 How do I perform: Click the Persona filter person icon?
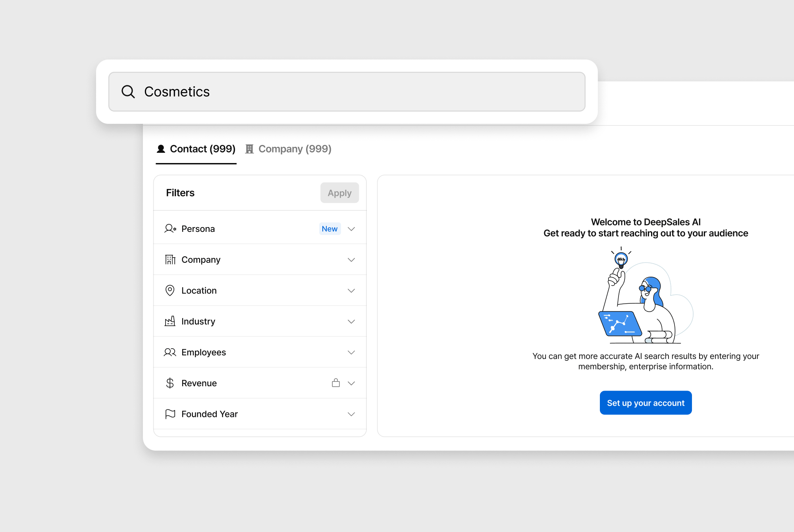170,229
